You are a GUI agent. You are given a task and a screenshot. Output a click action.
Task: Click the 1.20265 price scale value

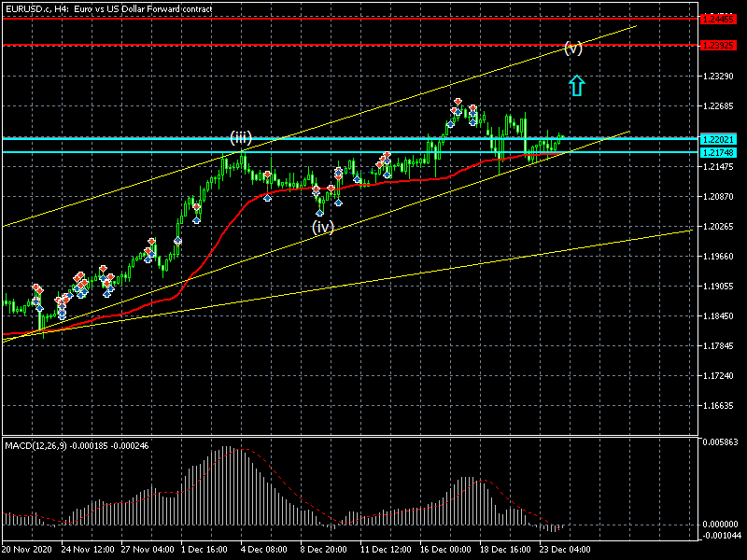coord(719,227)
